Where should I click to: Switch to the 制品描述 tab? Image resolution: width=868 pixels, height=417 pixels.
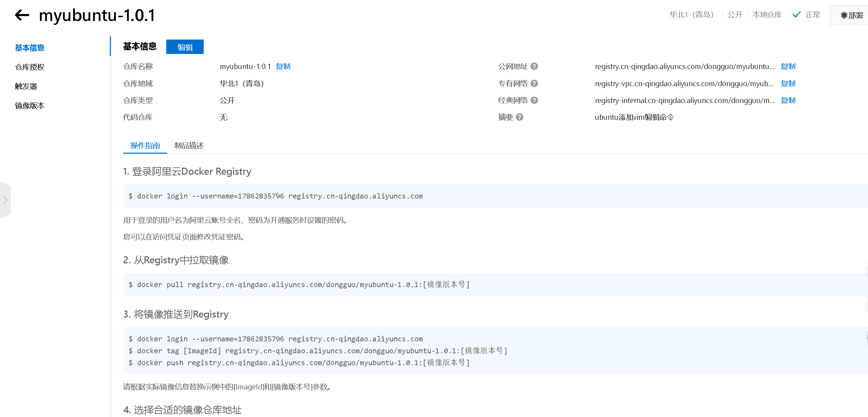pyautogui.click(x=189, y=146)
